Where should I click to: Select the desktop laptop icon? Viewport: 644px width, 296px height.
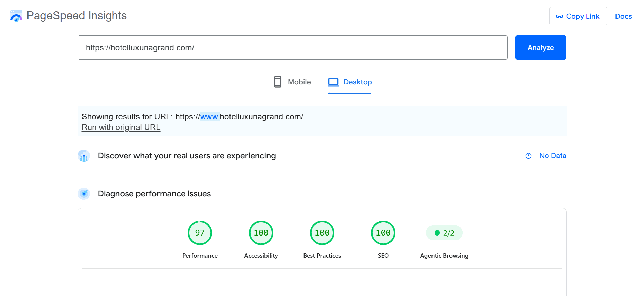(x=333, y=82)
